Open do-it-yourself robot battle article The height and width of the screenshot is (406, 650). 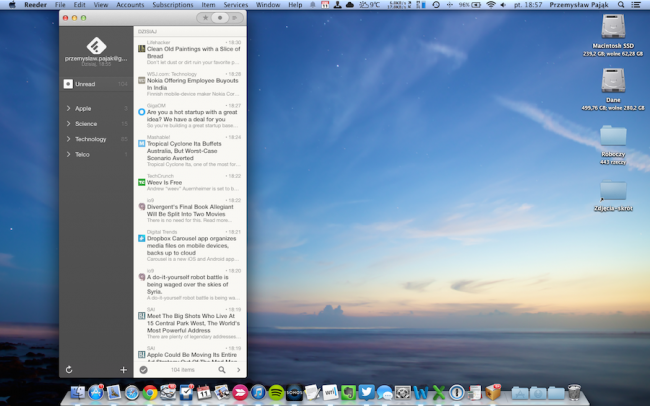(x=190, y=284)
